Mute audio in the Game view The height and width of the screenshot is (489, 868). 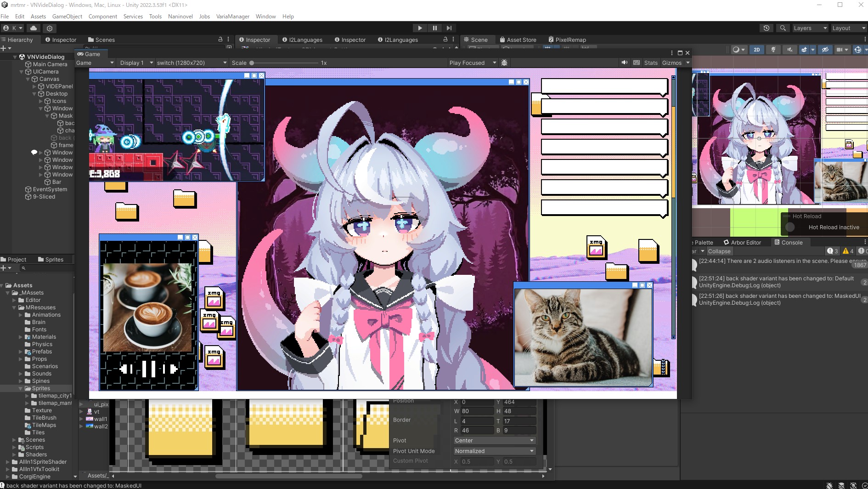624,63
